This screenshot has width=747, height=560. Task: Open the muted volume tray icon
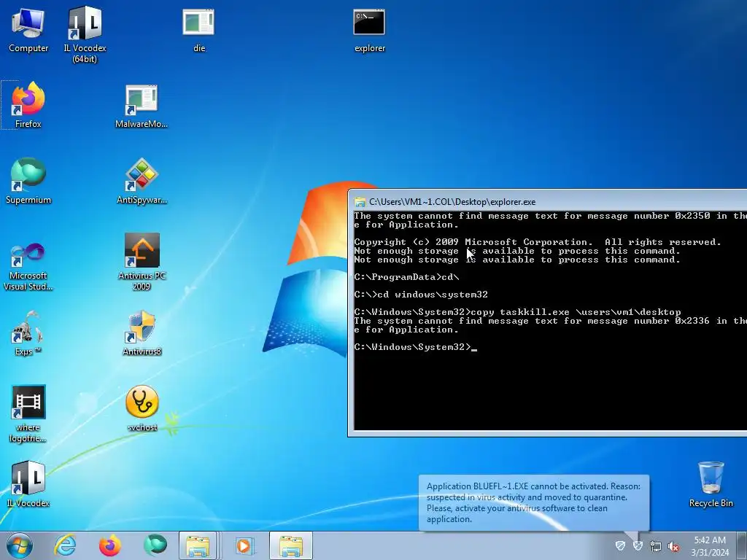tap(673, 546)
